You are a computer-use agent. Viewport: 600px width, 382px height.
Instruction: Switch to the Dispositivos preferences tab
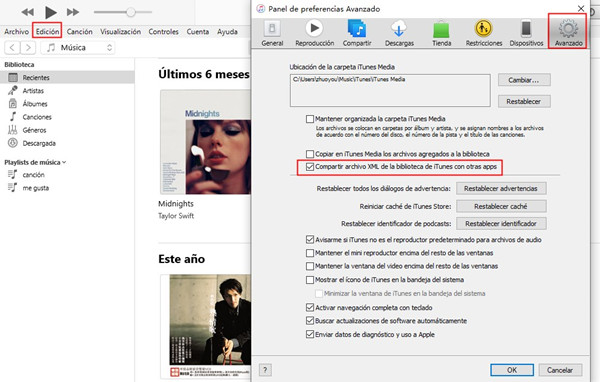pos(526,33)
